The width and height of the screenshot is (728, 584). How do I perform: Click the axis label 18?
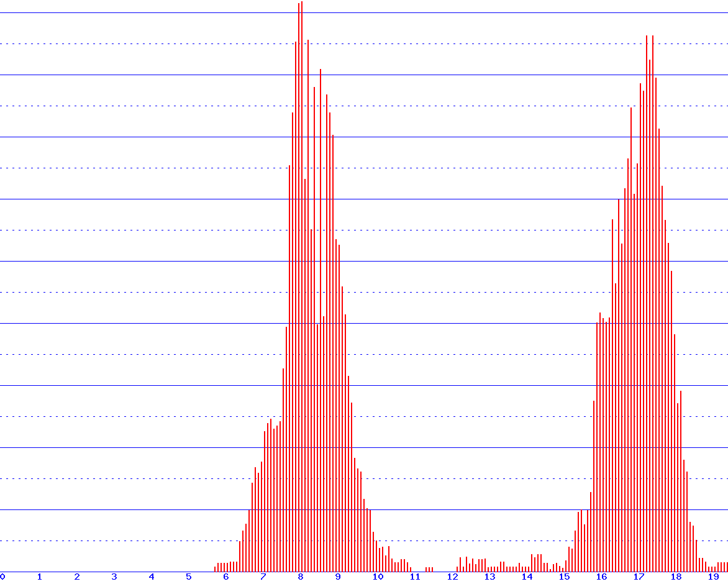(x=676, y=577)
